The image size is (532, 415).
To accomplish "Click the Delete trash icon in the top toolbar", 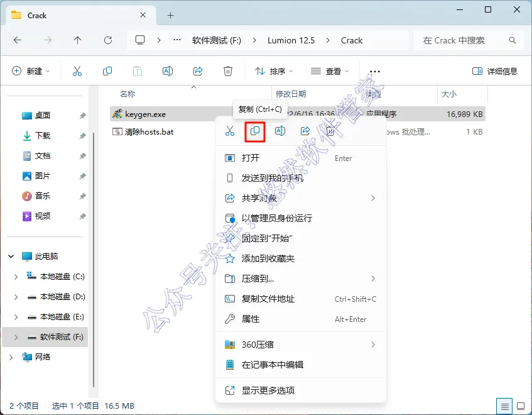I will pyautogui.click(x=228, y=71).
